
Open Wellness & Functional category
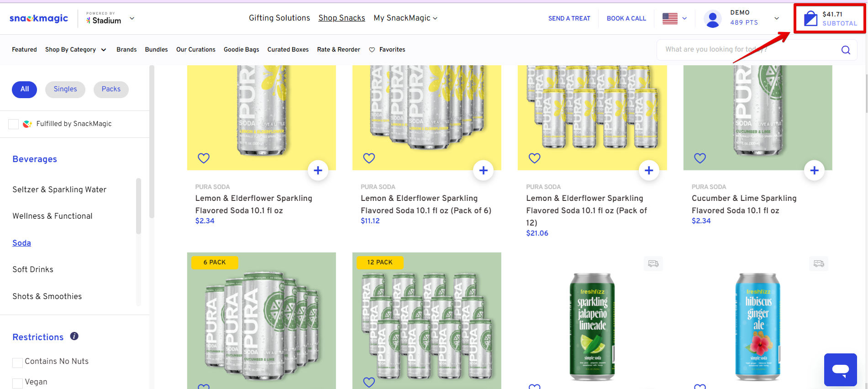coord(53,216)
